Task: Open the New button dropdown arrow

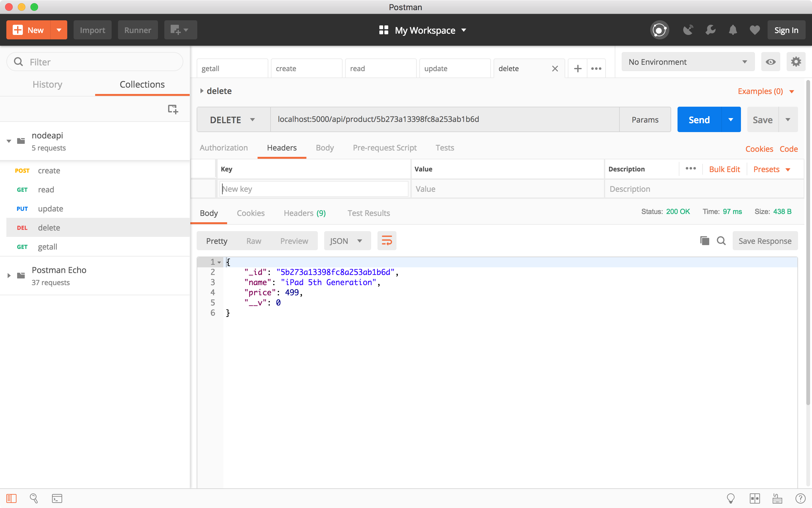Action: point(59,30)
